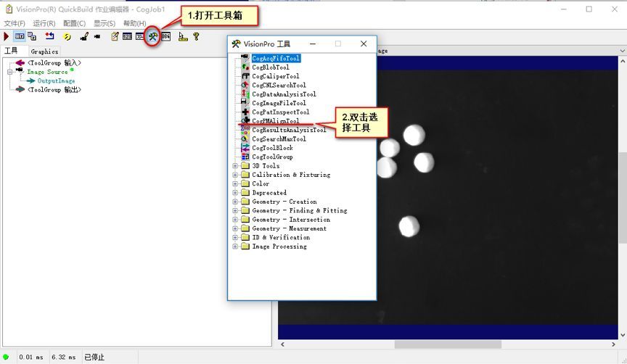Open help with the yellow question mark icon
This screenshot has width=627, height=364.
point(196,36)
